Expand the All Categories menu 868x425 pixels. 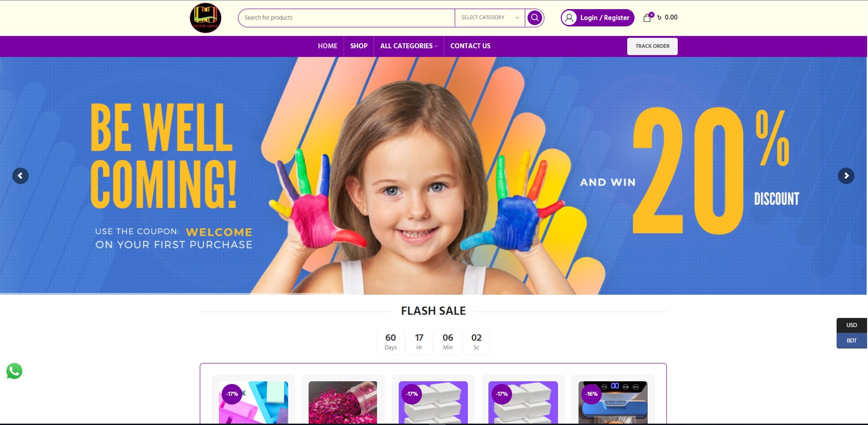409,46
